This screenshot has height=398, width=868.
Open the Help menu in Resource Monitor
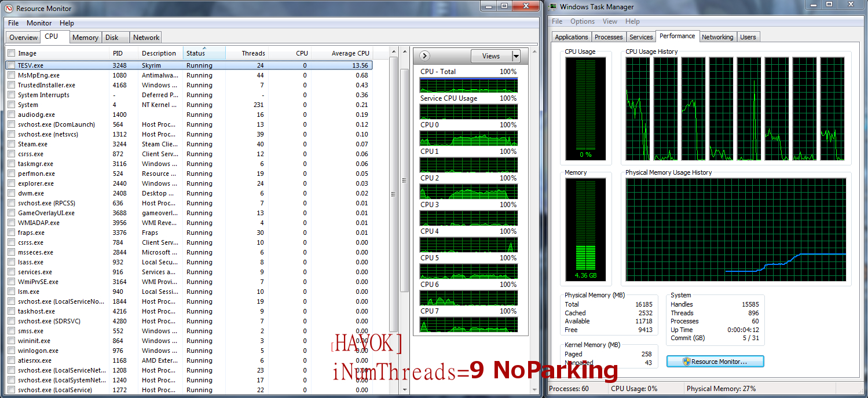[67, 23]
